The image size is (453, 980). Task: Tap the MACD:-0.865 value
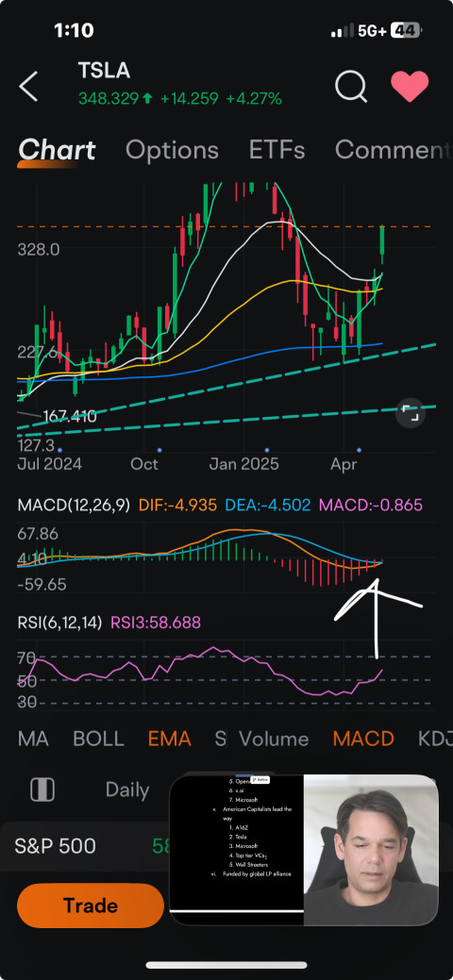[x=370, y=505]
